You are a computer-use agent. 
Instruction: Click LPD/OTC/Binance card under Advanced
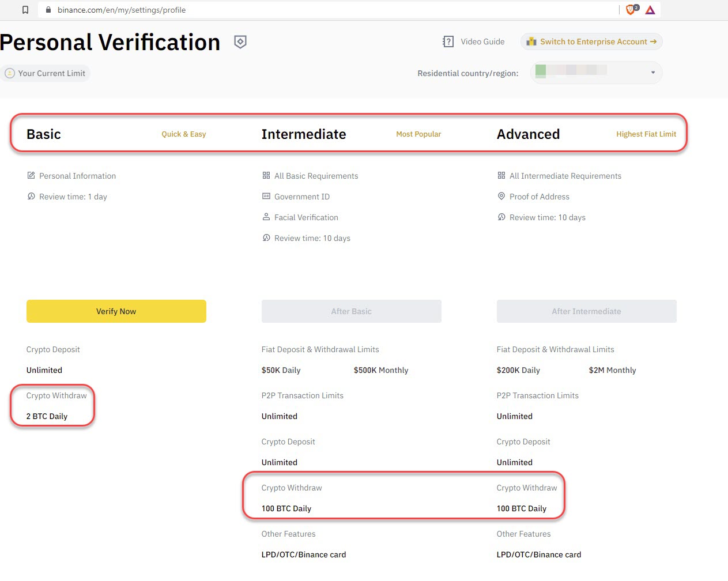[x=539, y=554]
